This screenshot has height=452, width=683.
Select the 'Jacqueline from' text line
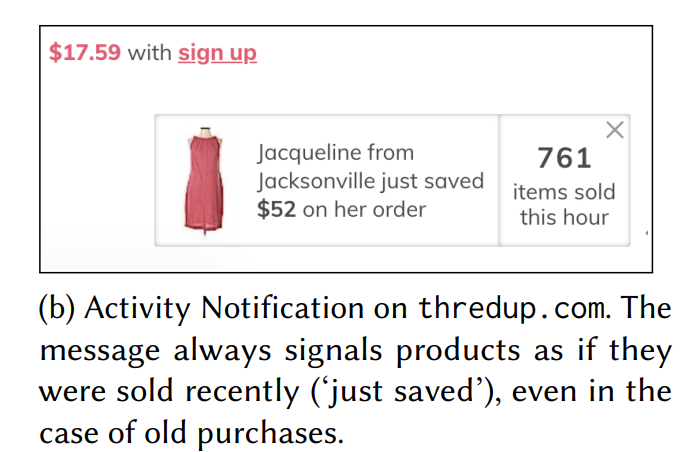click(x=335, y=153)
